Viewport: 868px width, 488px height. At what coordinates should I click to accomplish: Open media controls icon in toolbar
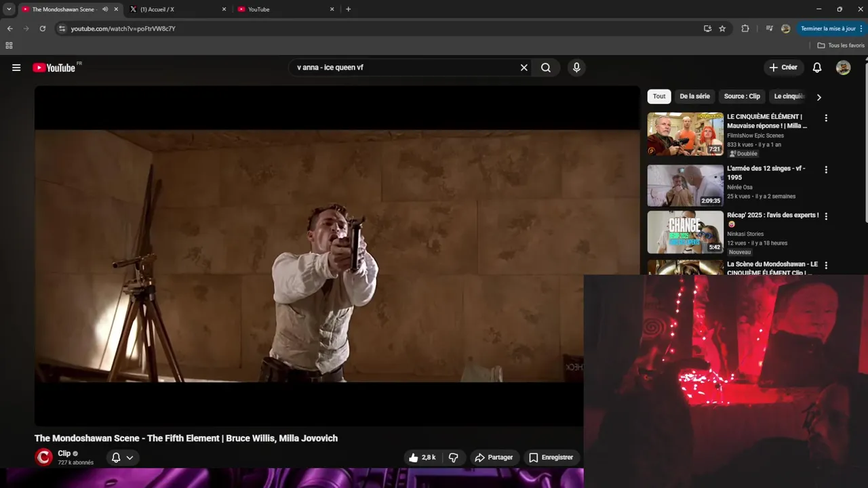pos(769,28)
